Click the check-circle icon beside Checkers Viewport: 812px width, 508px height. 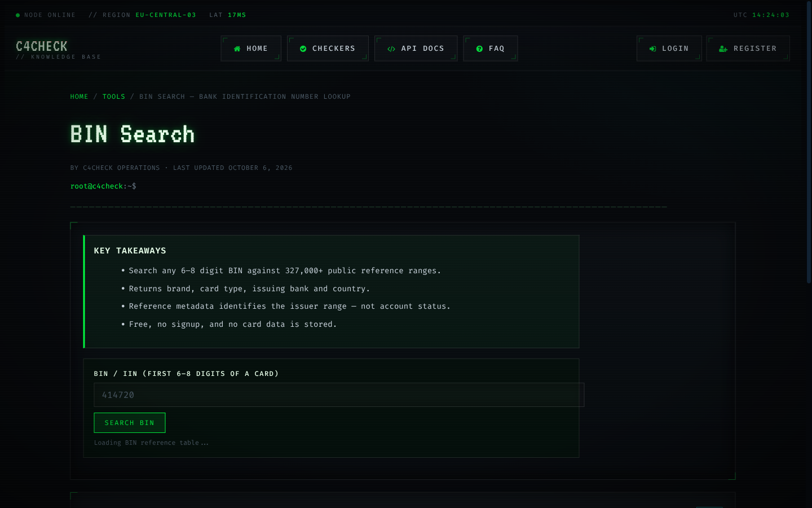(x=303, y=49)
